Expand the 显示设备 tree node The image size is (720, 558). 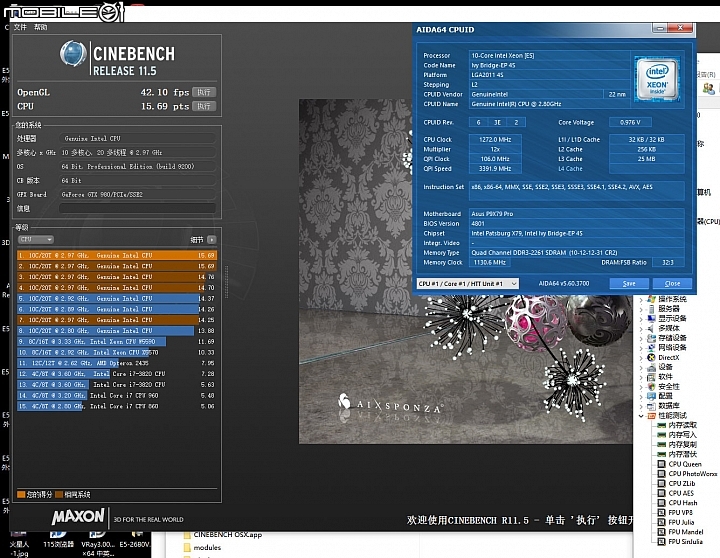tap(641, 319)
